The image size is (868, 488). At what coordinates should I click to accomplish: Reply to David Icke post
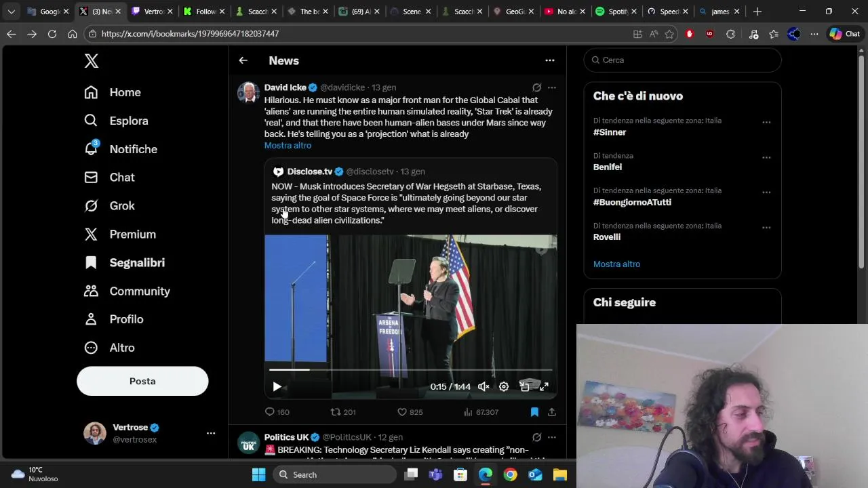coord(277,412)
